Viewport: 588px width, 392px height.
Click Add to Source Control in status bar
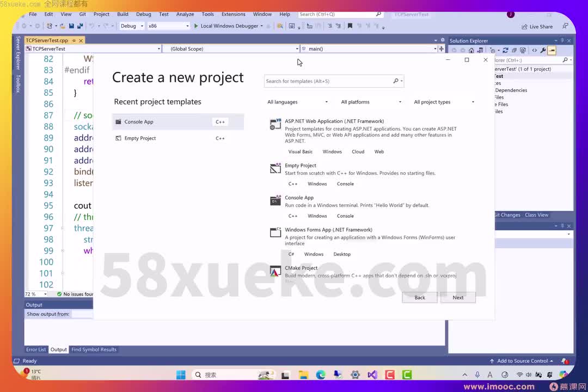coord(522,361)
